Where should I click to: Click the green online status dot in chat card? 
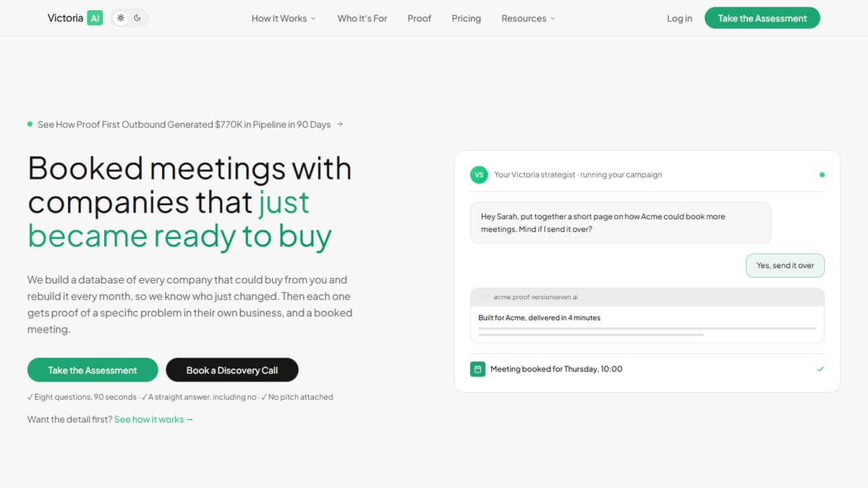click(x=822, y=174)
